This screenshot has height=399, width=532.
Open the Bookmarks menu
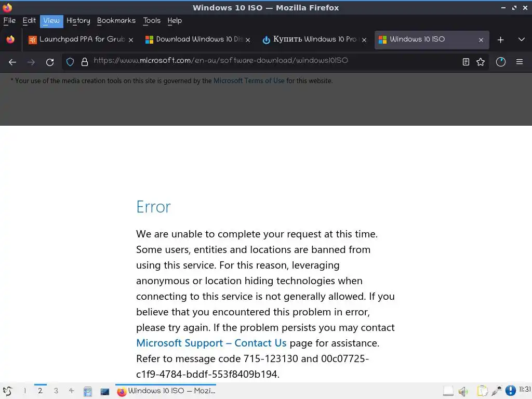116,21
